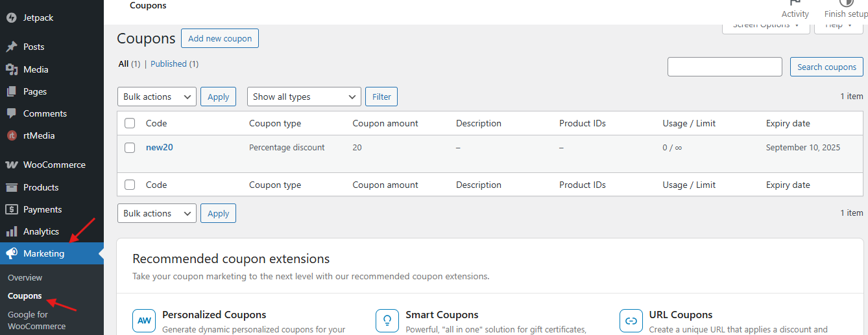868x335 pixels.
Task: Click the Products archive icon
Action: [x=12, y=187]
